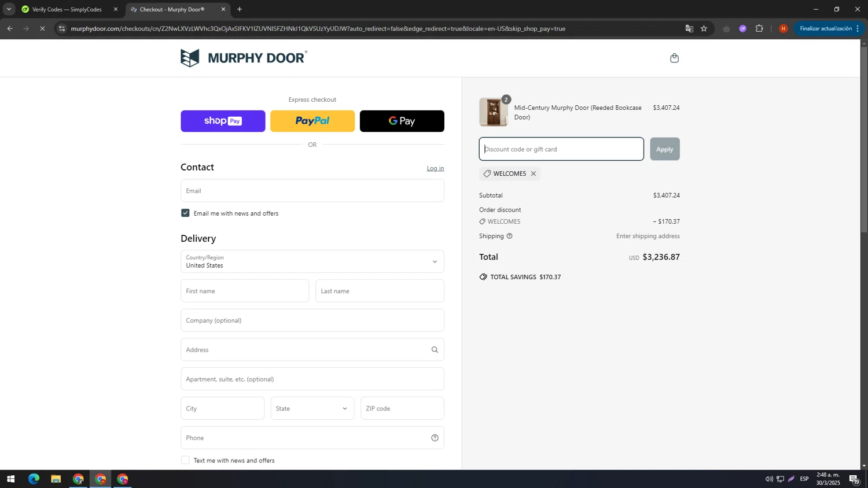This screenshot has width=868, height=488.
Task: Click the Company (optional) field
Action: pos(312,320)
